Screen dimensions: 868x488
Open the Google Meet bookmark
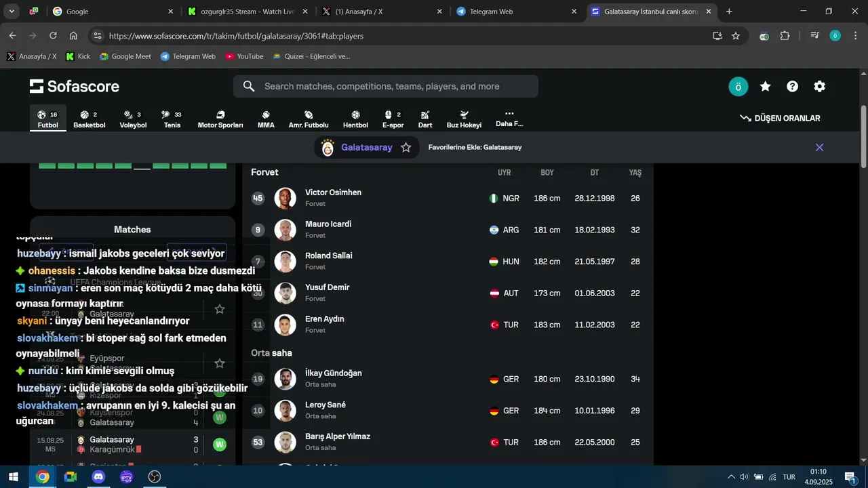click(125, 56)
